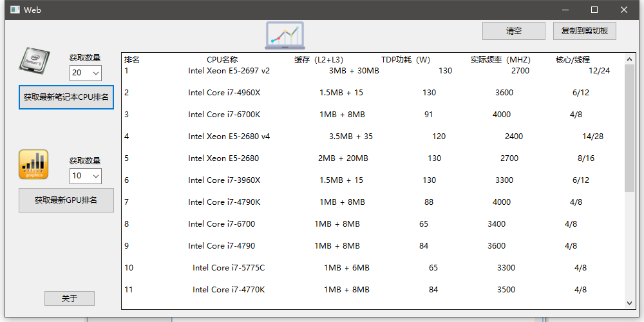Close the Web window
This screenshot has width=644, height=322.
tap(624, 10)
